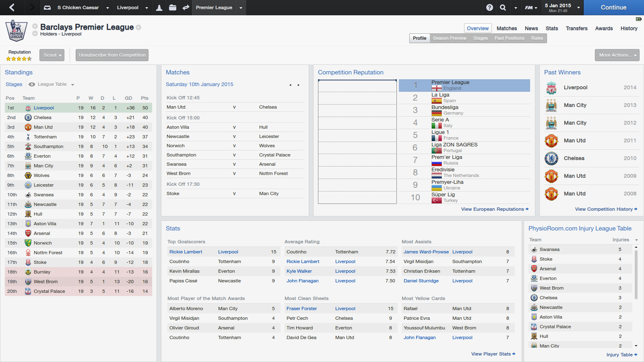Open the Premier League dropdown arrow
The image size is (644, 362).
241,8
